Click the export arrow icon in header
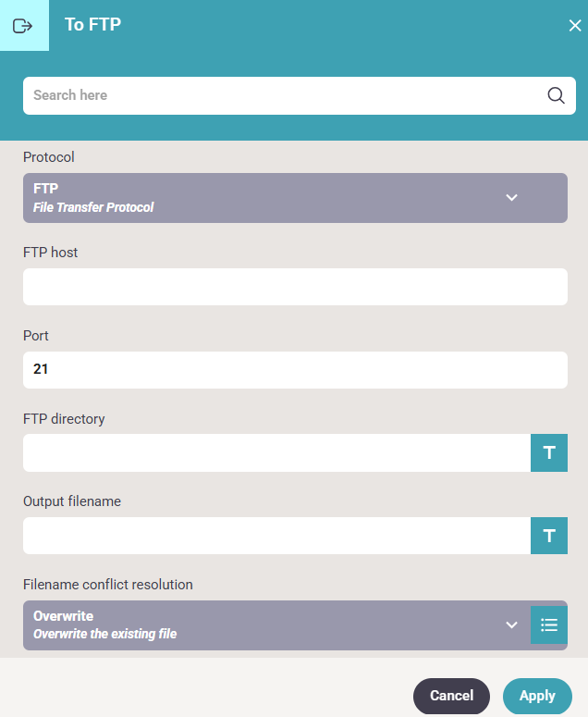 pyautogui.click(x=23, y=26)
